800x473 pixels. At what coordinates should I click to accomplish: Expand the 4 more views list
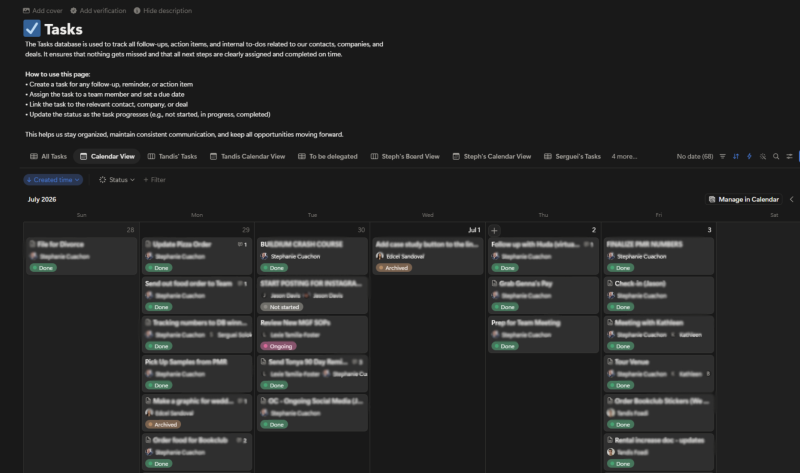tap(624, 157)
